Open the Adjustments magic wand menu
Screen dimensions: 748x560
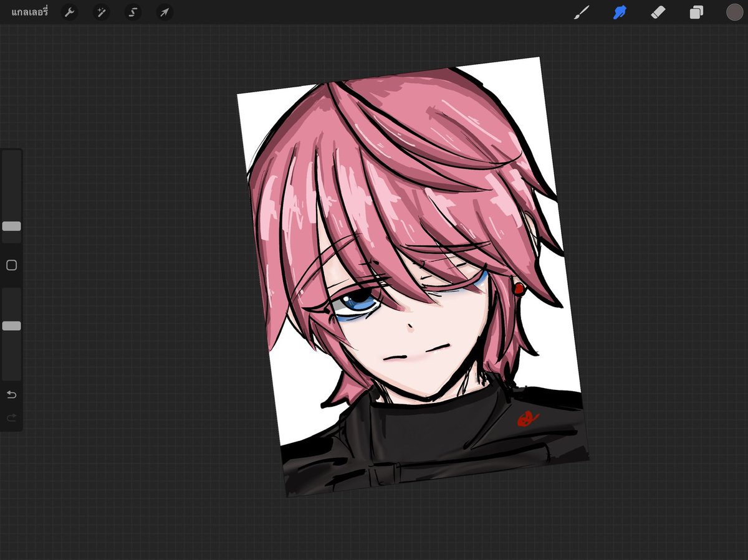click(101, 12)
